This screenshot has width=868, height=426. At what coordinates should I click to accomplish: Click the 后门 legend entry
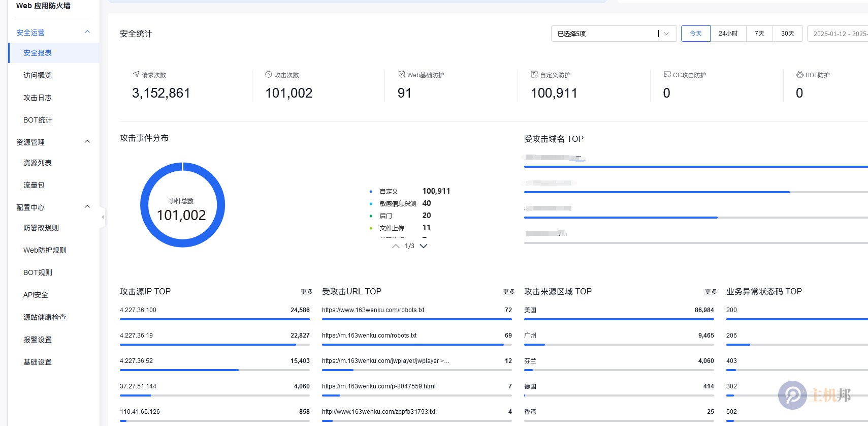tap(400, 216)
